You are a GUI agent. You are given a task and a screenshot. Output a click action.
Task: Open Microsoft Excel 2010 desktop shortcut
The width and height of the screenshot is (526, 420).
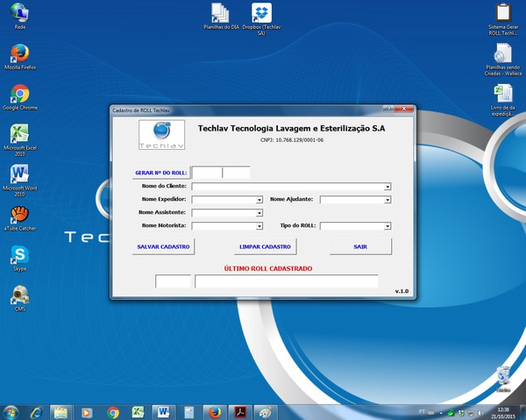tap(20, 140)
